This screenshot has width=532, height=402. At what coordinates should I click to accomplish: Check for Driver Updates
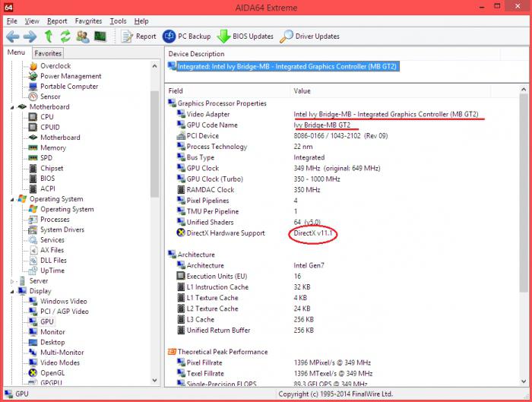pos(309,36)
